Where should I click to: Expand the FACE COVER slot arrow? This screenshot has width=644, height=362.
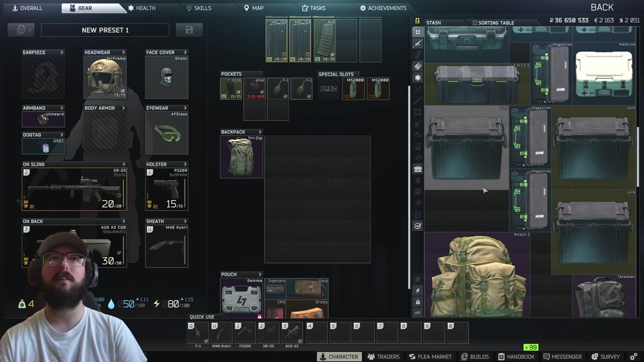pos(185,52)
